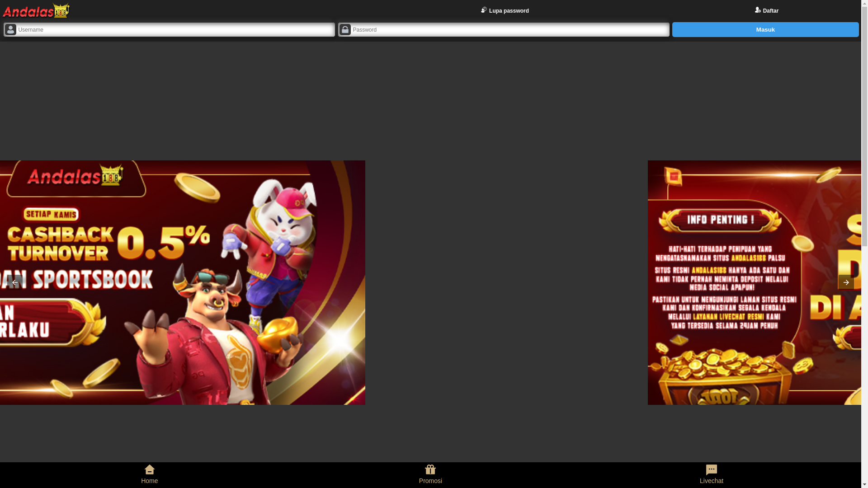Click the Lupa password icon
This screenshot has width=868, height=488.
pos(484,10)
